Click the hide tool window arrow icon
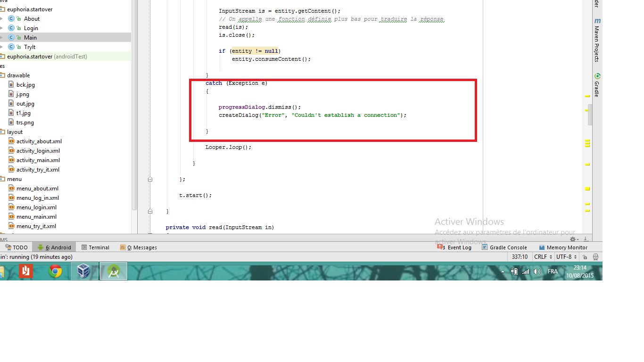The image size is (644, 362). [x=585, y=239]
